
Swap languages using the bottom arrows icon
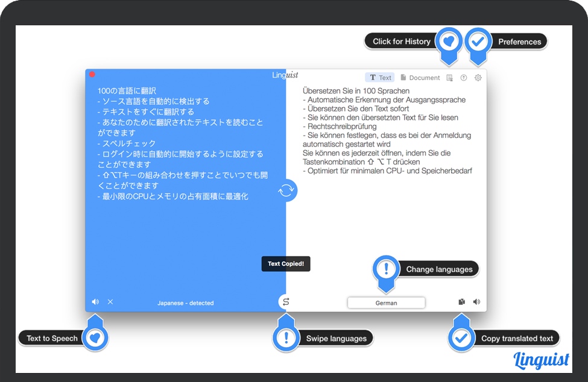point(286,302)
